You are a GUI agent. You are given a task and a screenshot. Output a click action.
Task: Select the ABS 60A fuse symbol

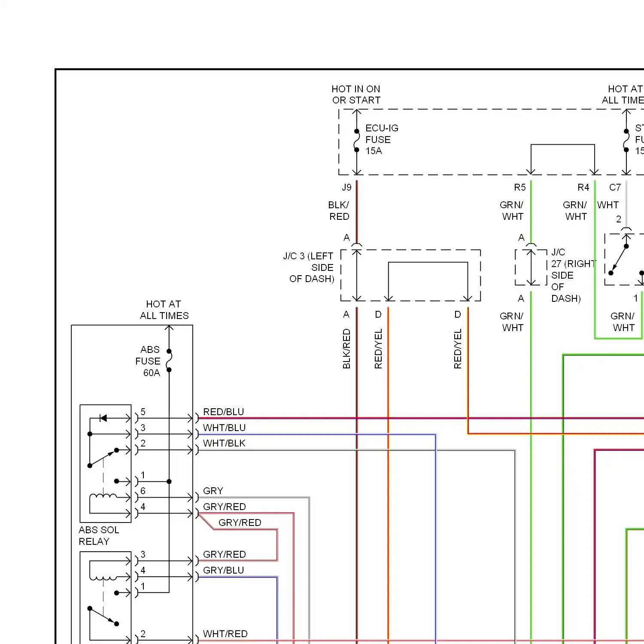(x=169, y=360)
